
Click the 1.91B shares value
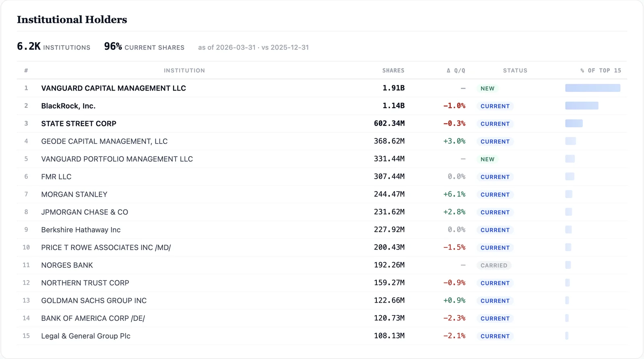coord(393,88)
